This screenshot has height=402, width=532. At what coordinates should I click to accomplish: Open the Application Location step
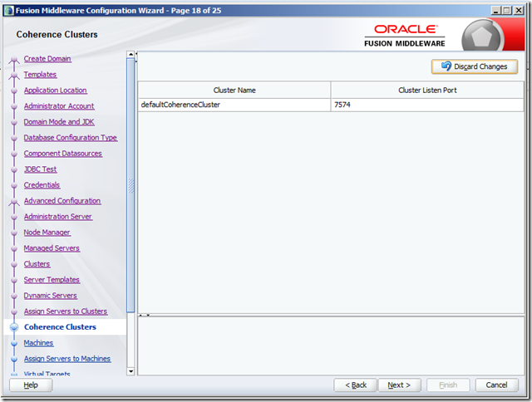(56, 91)
